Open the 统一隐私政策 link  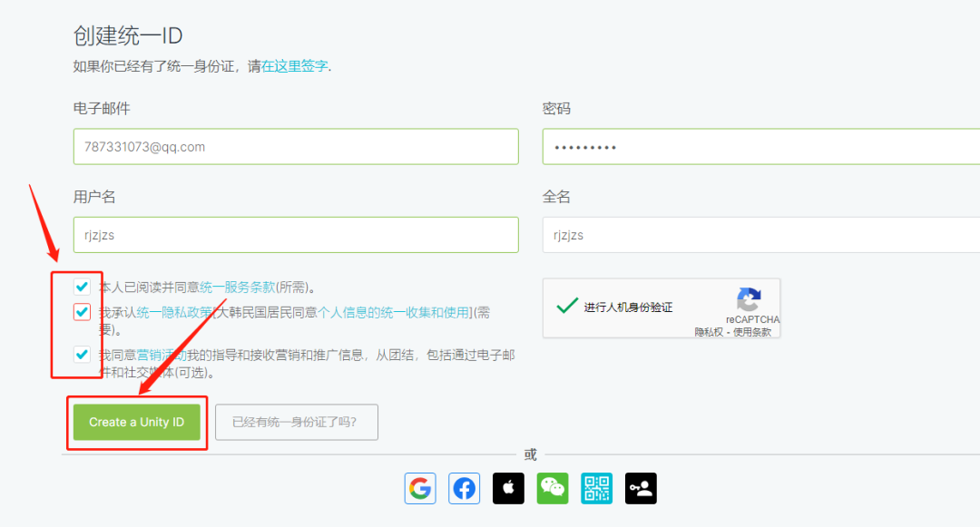174,312
